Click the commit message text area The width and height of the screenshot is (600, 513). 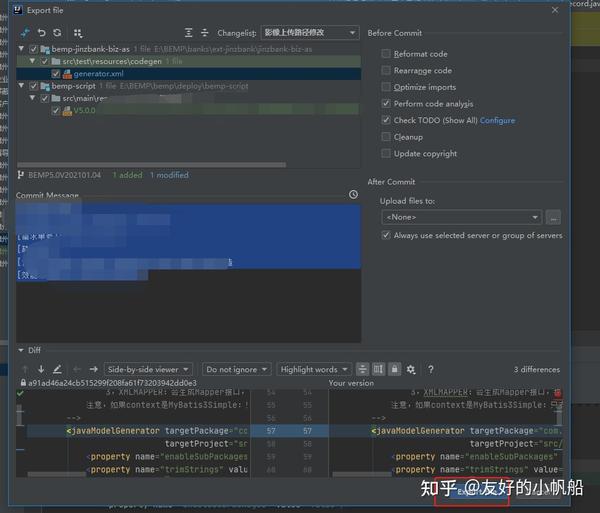[x=189, y=272]
